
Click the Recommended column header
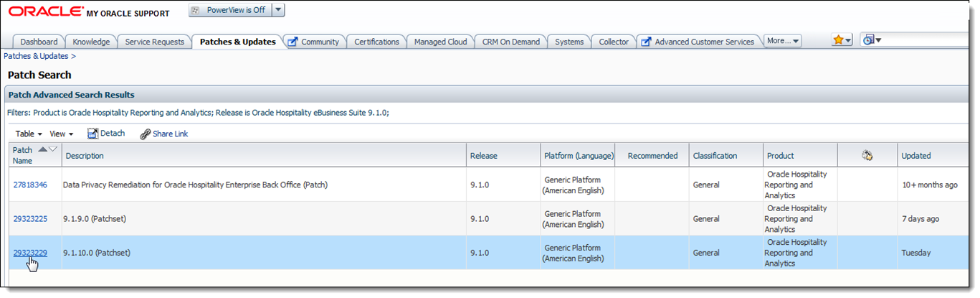click(652, 156)
